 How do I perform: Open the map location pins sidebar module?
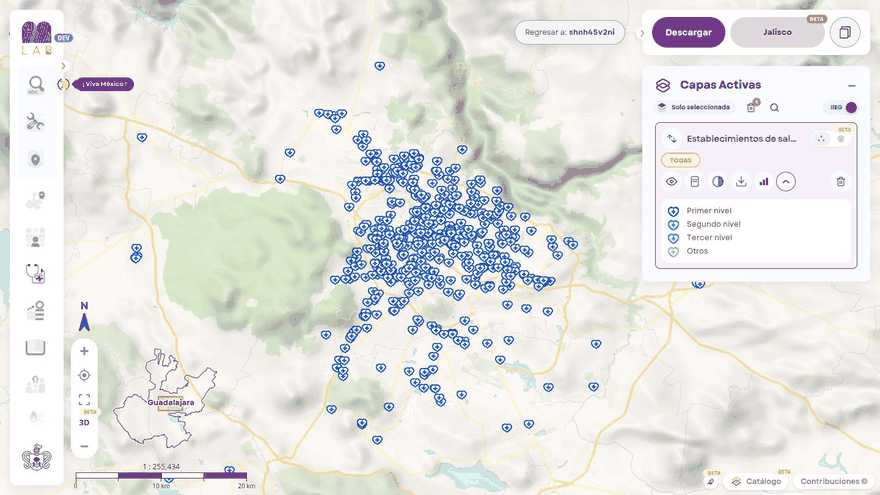(36, 200)
